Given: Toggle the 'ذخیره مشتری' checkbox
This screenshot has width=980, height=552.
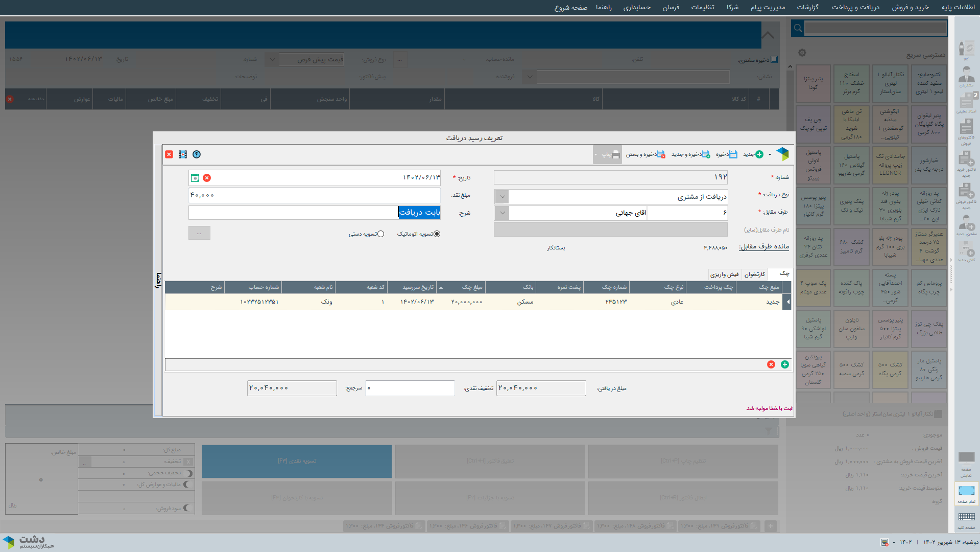Looking at the screenshot, I should point(774,60).
